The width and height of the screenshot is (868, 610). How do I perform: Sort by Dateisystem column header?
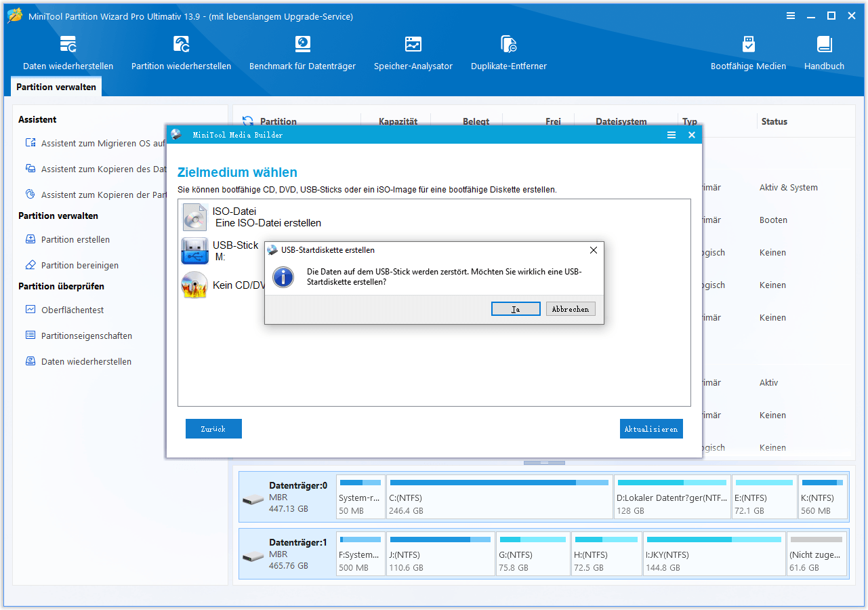pyautogui.click(x=621, y=122)
